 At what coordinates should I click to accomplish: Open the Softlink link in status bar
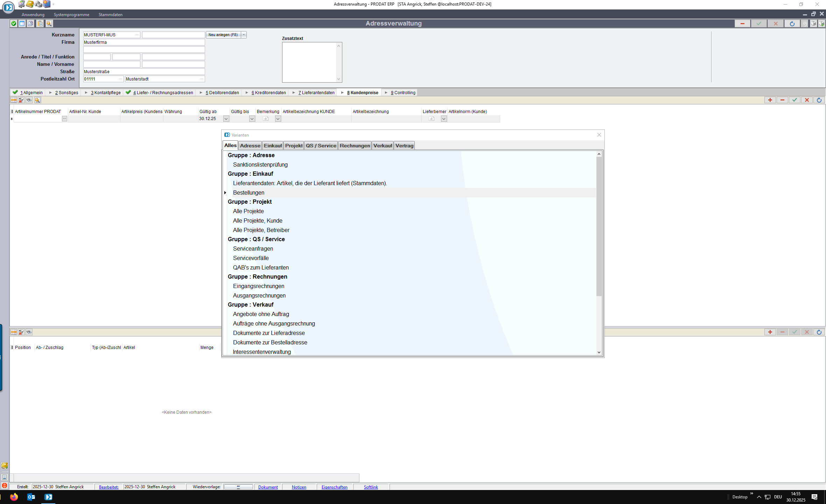coord(371,487)
